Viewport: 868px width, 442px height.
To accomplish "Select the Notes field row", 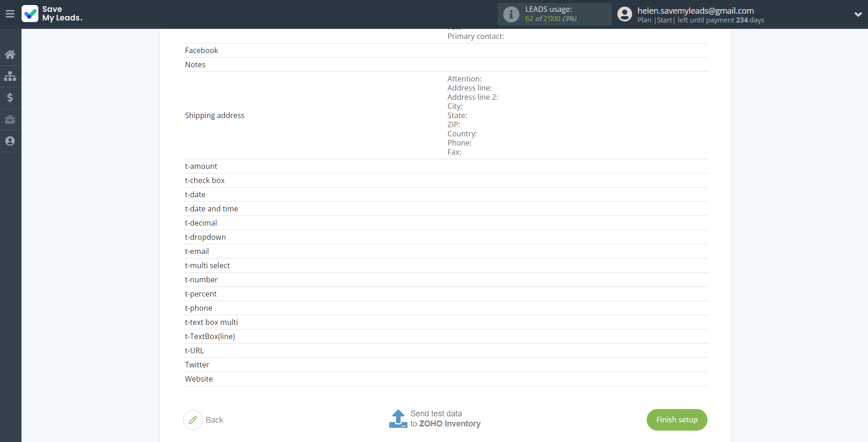I will coord(445,65).
